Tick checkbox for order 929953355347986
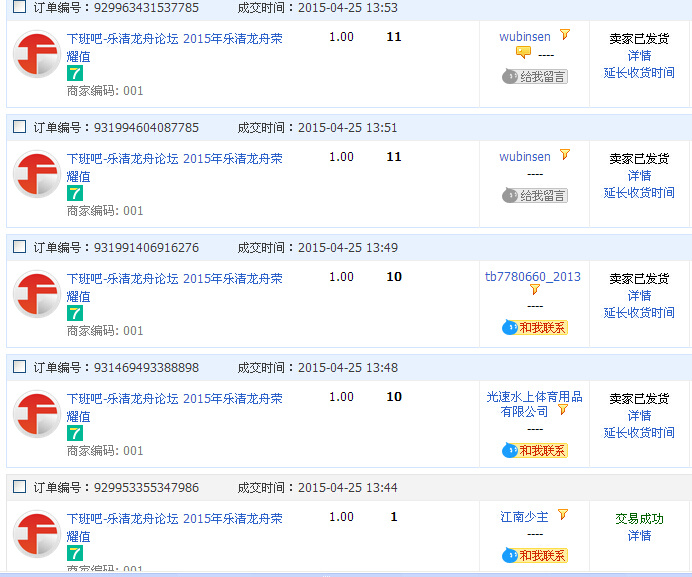The image size is (692, 577). coord(19,486)
